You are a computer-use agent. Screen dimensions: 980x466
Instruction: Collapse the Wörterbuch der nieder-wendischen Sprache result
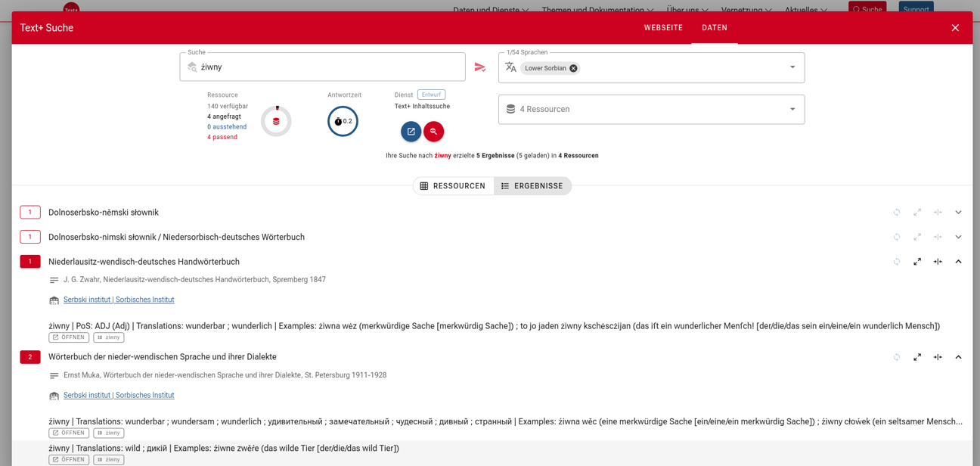click(958, 356)
